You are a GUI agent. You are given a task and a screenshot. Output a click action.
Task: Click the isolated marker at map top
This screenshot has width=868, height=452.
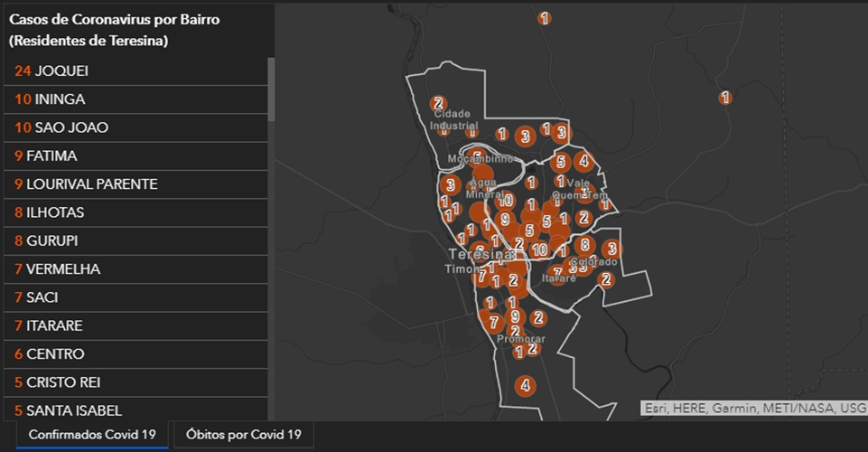tap(545, 18)
